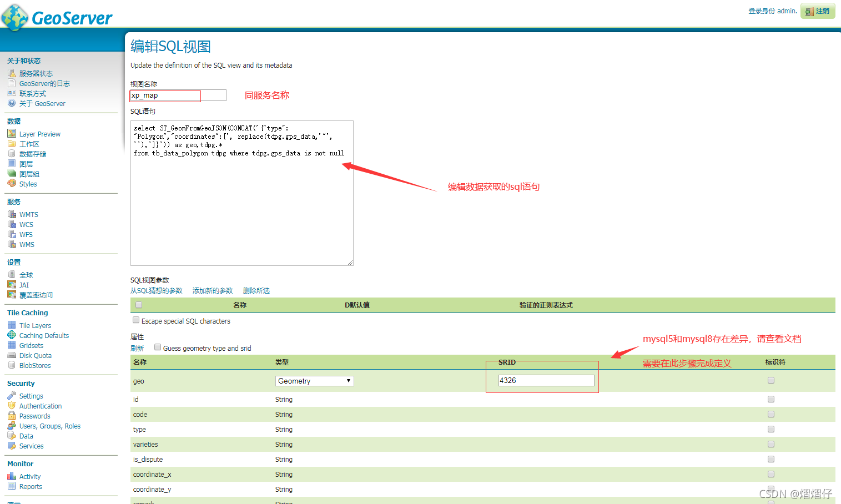The image size is (841, 504).
Task: Click 从SQL猜想的参数 link
Action: (157, 290)
